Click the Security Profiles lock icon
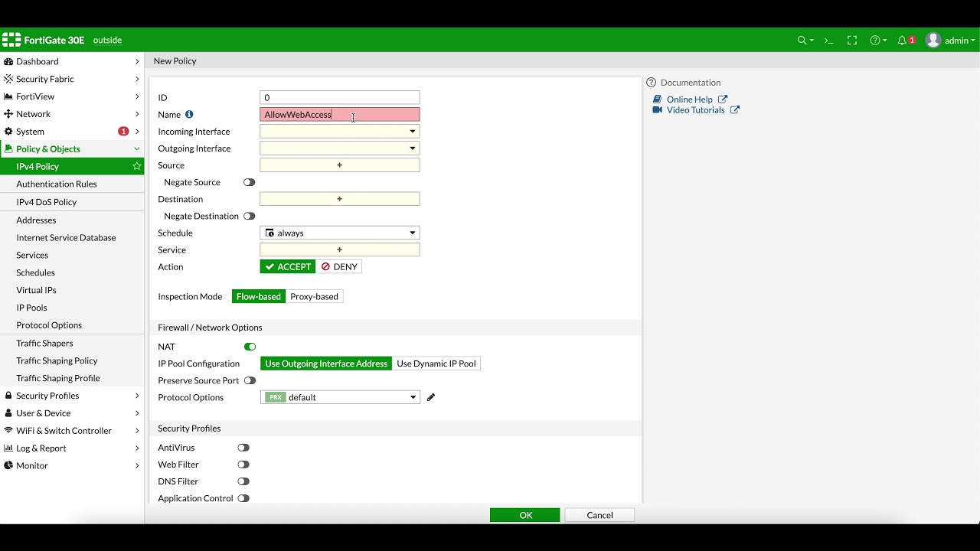Image resolution: width=980 pixels, height=551 pixels. [x=8, y=396]
